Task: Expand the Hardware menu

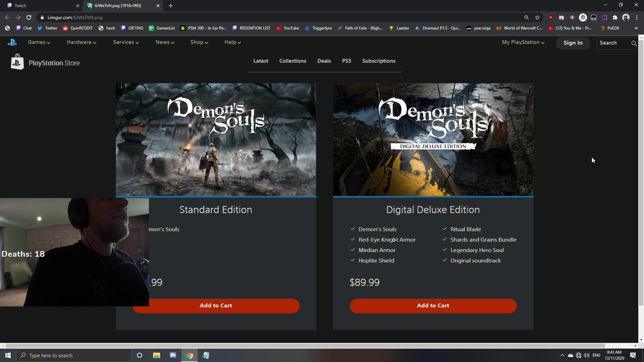Action: (x=81, y=42)
